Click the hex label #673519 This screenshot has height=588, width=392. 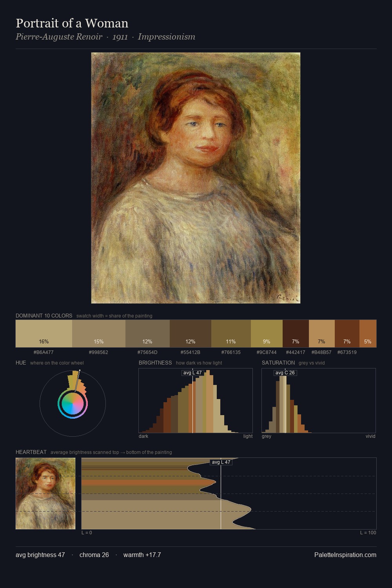pyautogui.click(x=347, y=352)
